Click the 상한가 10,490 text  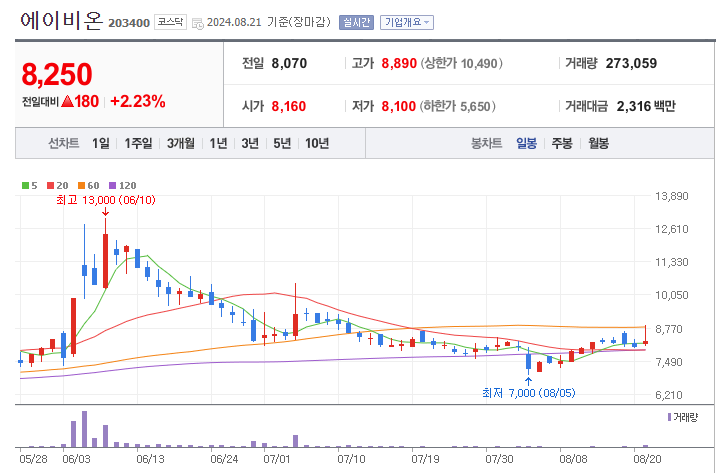(x=461, y=63)
